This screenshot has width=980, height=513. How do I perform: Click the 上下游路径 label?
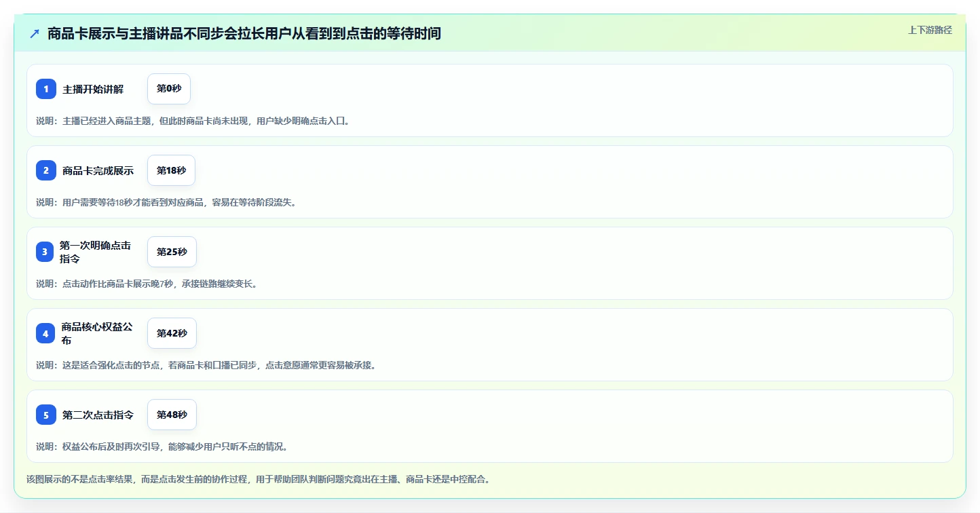[930, 30]
